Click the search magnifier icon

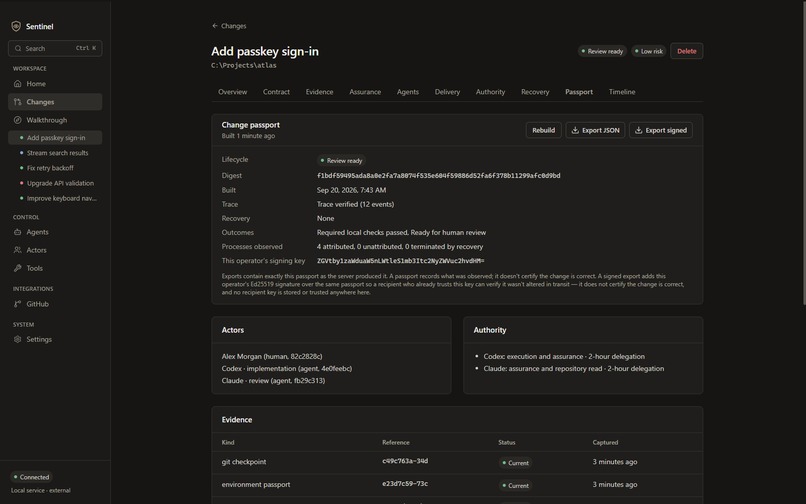pos(18,48)
